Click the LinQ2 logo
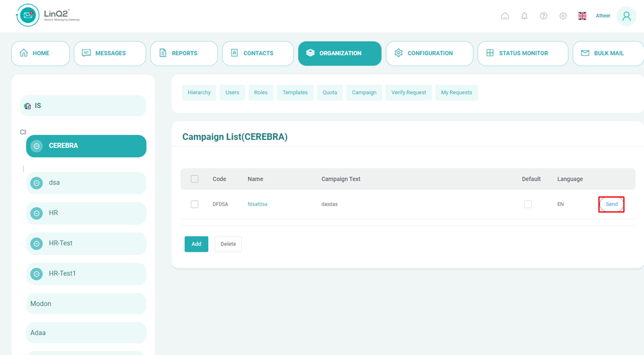Image resolution: width=644 pixels, height=355 pixels. coord(48,15)
